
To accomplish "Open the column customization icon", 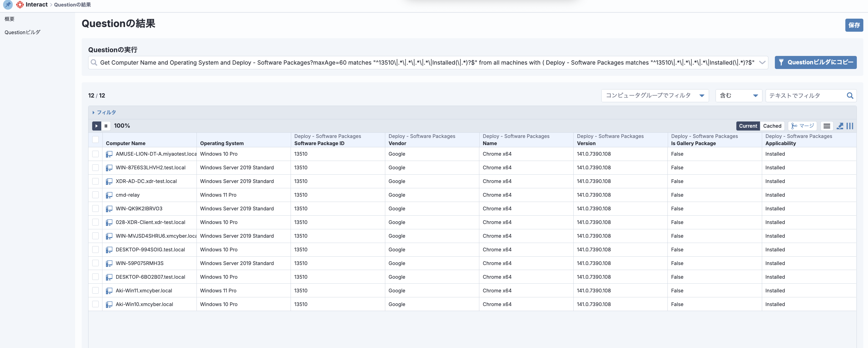I will click(x=850, y=126).
